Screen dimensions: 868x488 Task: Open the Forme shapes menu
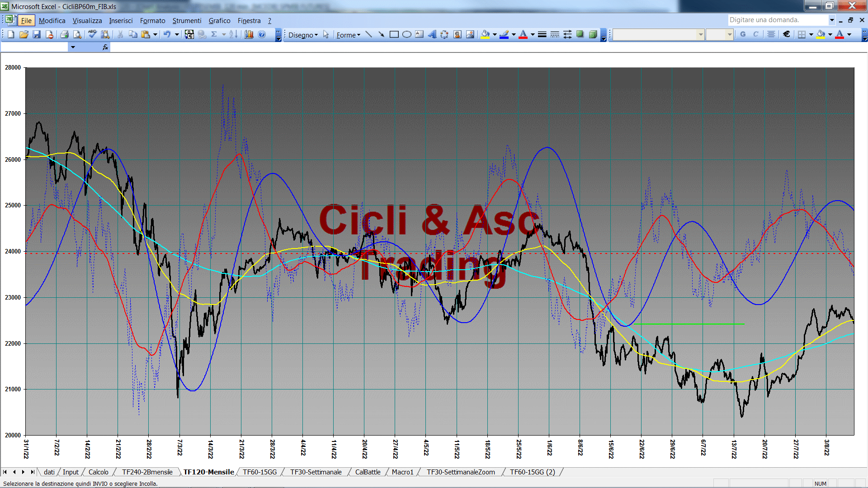[x=348, y=35]
